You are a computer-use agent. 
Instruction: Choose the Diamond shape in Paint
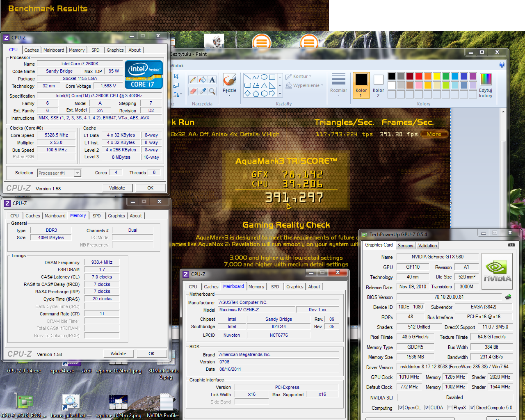(247, 94)
